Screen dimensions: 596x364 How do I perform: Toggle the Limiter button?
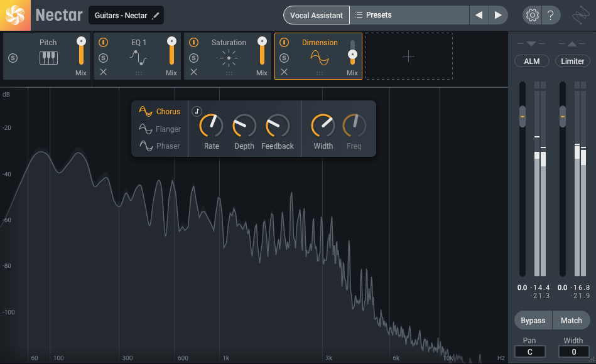tap(572, 61)
